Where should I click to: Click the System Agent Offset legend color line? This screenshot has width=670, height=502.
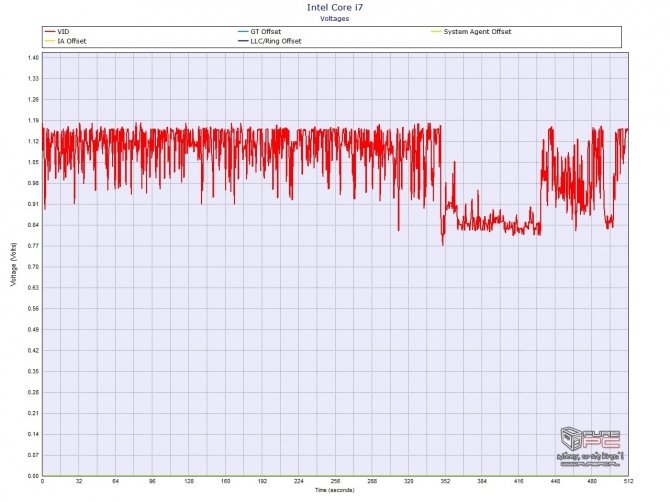436,32
